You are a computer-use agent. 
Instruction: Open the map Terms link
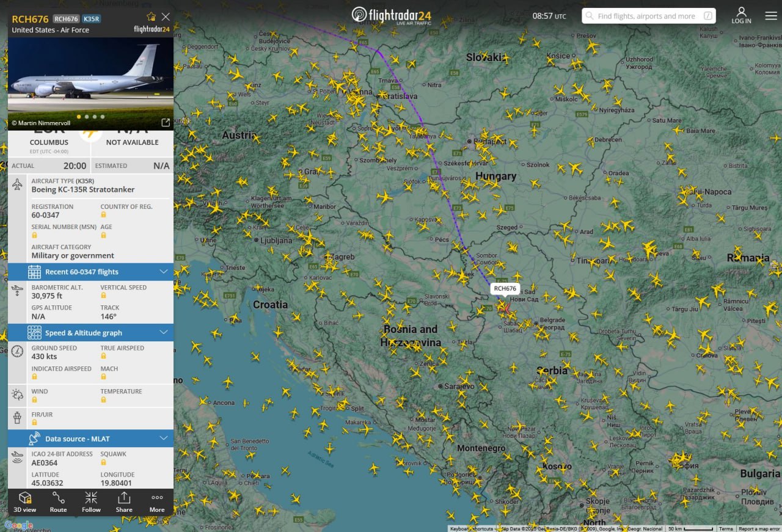[x=726, y=528]
